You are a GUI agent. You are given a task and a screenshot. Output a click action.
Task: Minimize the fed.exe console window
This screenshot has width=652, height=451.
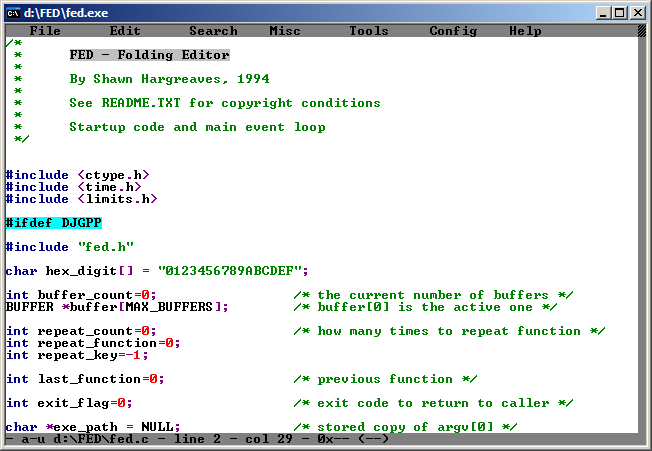(603, 12)
